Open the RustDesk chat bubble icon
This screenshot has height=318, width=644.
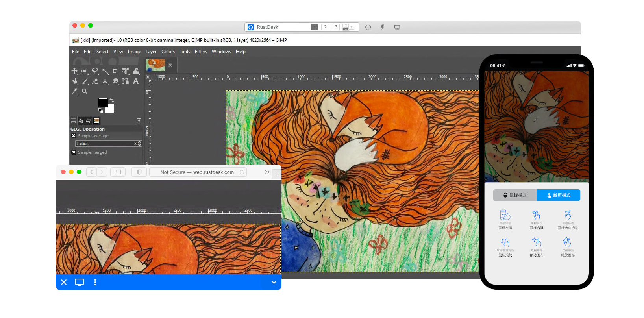coord(368,27)
